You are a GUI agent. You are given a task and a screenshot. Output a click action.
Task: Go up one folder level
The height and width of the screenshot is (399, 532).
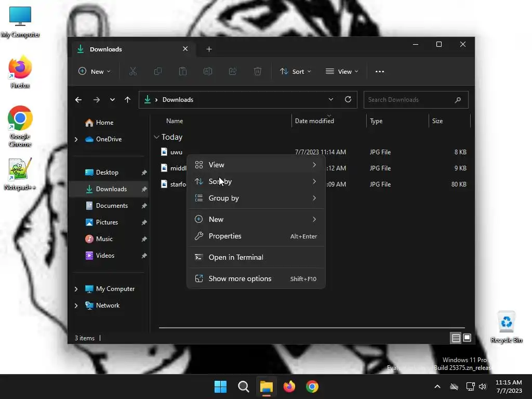[x=128, y=100]
